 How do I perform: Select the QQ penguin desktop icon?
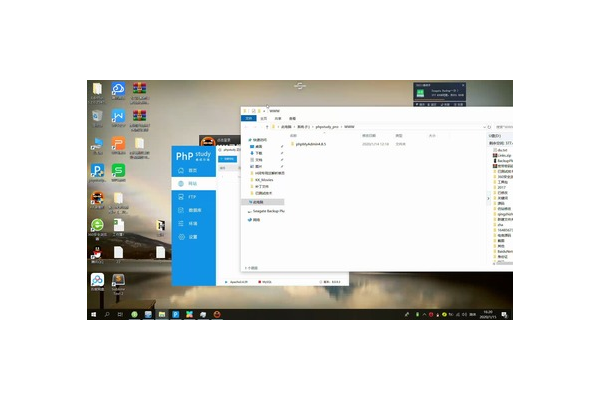[x=97, y=255]
